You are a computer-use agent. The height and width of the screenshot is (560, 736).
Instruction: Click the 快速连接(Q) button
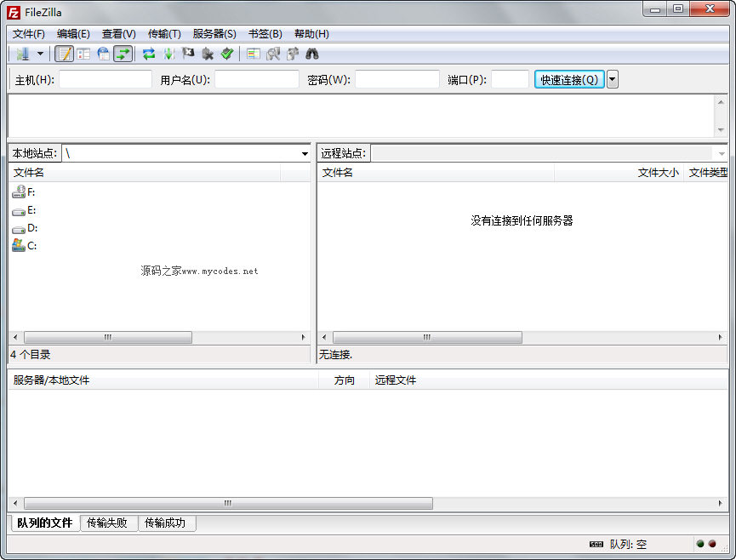(x=569, y=79)
